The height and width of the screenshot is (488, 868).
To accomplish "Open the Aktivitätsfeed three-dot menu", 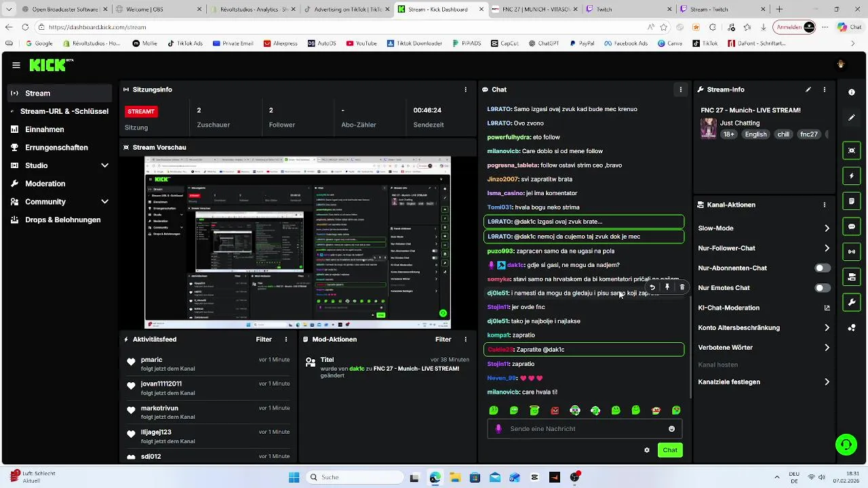I will 285,340.
